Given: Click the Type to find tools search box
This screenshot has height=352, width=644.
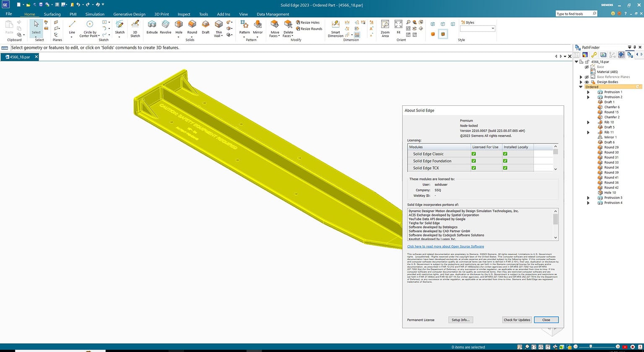Looking at the screenshot, I should point(576,14).
